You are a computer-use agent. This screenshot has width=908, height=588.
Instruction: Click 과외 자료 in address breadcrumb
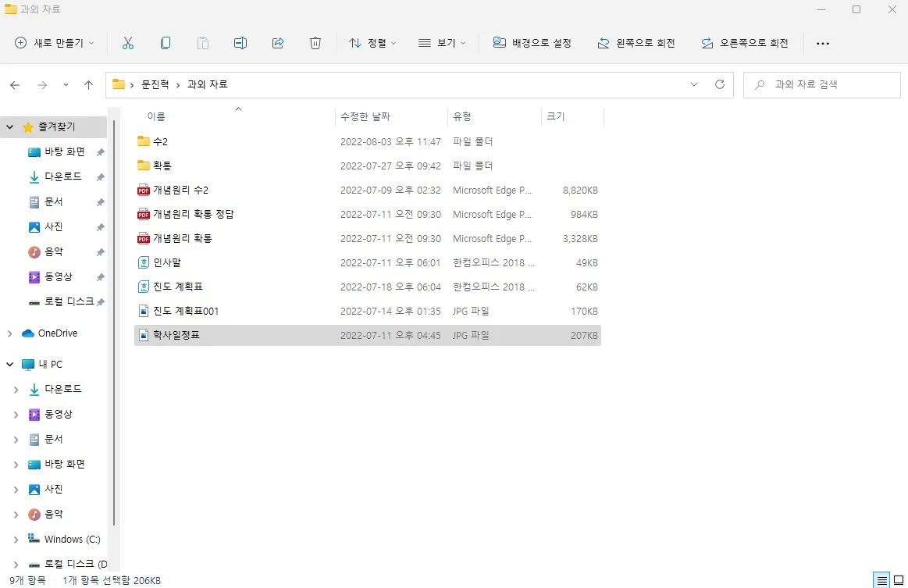click(208, 84)
